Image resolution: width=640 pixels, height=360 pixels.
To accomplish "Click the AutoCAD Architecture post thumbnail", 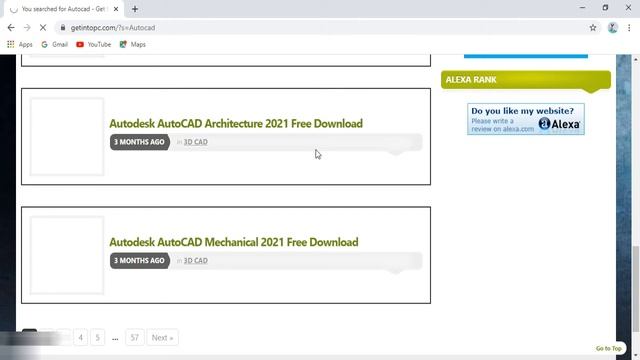I will pyautogui.click(x=67, y=137).
